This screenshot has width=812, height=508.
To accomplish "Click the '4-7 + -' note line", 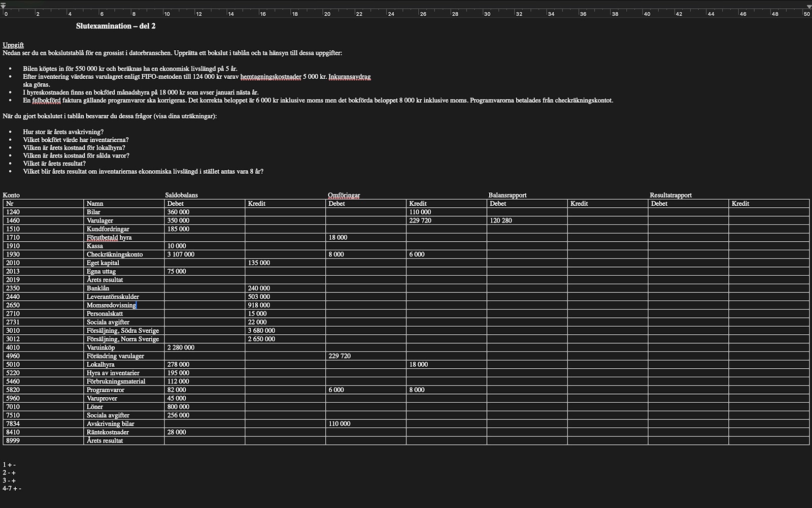I will (12, 489).
